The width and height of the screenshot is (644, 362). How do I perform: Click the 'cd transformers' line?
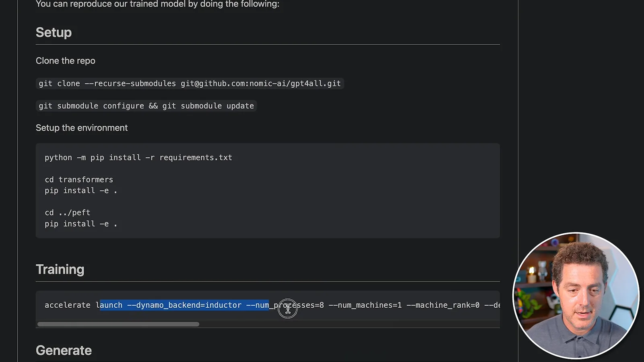(x=79, y=180)
